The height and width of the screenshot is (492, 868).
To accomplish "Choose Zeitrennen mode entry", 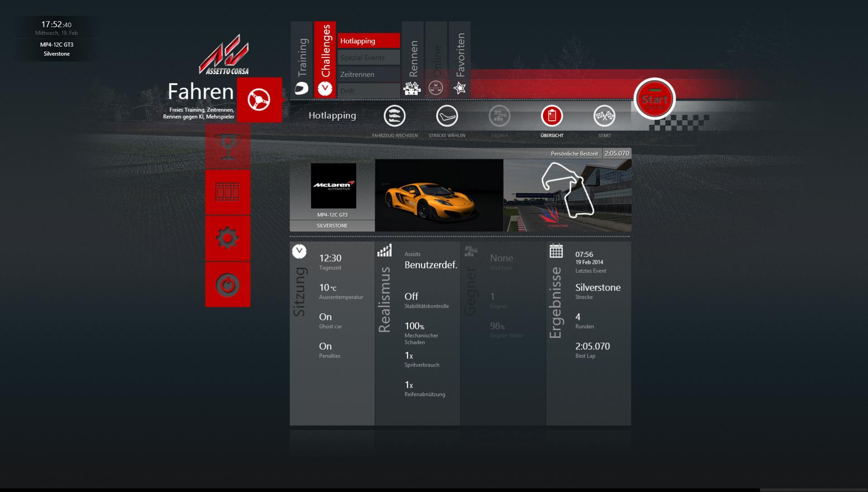I will [369, 74].
